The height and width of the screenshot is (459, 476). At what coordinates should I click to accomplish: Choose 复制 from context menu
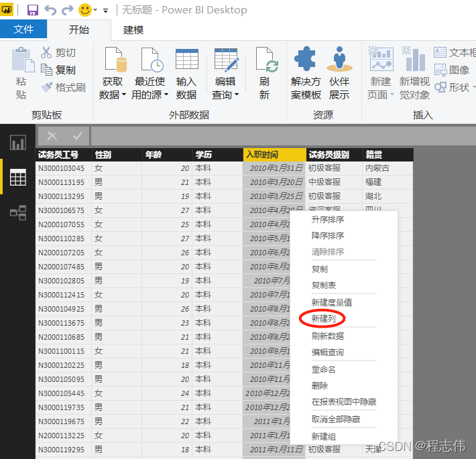pyautogui.click(x=319, y=269)
